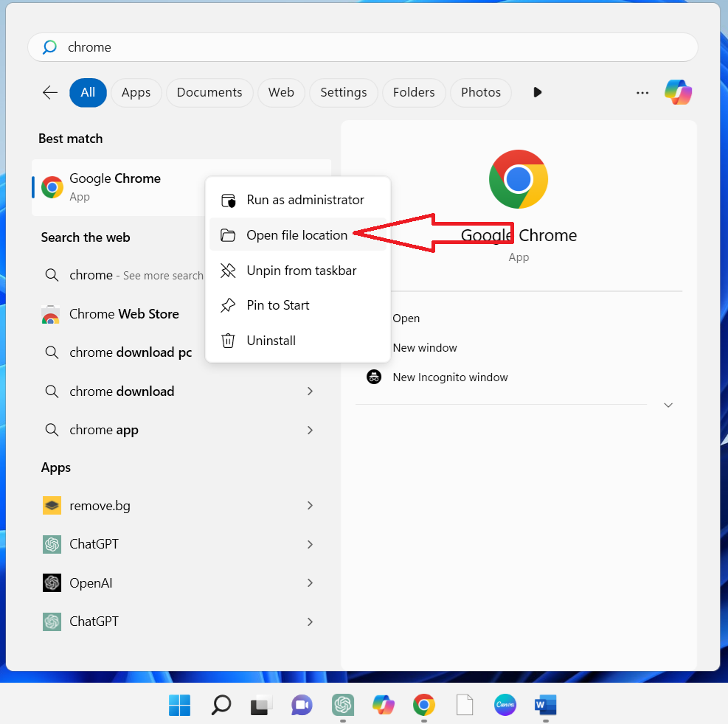Click the chrome download pc suggestion

pos(131,352)
